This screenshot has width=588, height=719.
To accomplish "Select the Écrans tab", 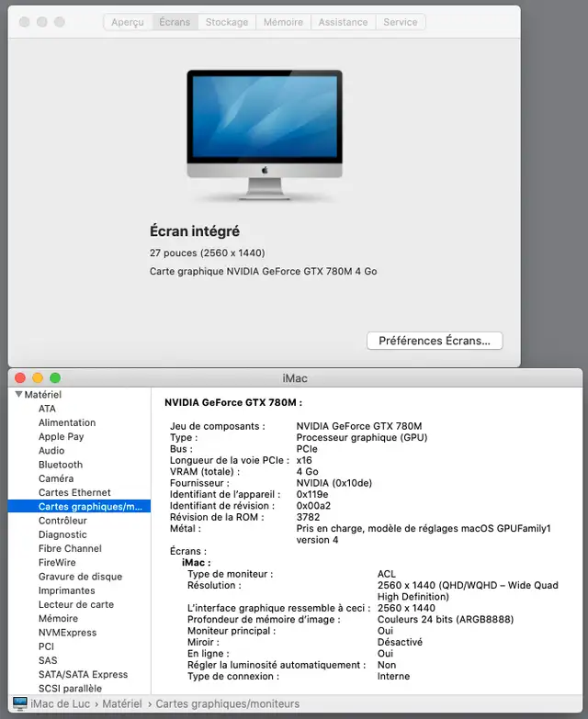I will [175, 22].
